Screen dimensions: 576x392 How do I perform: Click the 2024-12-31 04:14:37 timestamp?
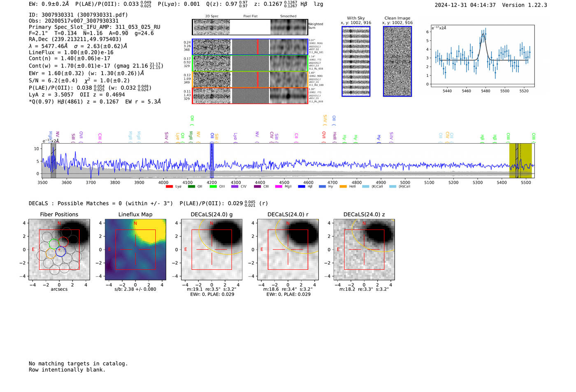[x=465, y=5]
